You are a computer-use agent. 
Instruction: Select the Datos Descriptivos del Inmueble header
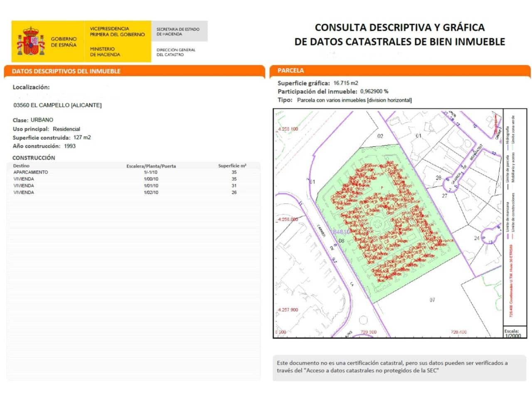[66, 71]
